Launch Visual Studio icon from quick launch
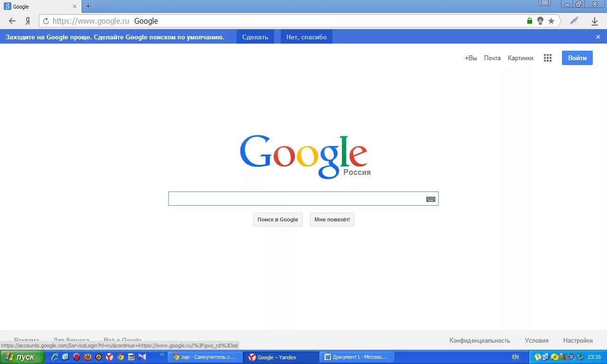607x364 pixels. (142, 357)
